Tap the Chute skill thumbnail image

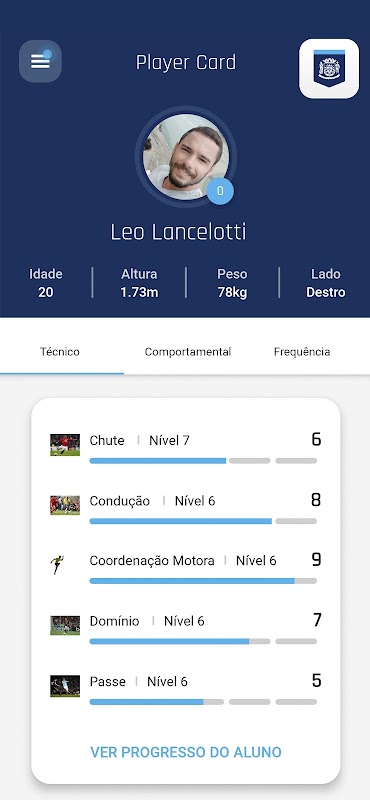pyautogui.click(x=65, y=445)
